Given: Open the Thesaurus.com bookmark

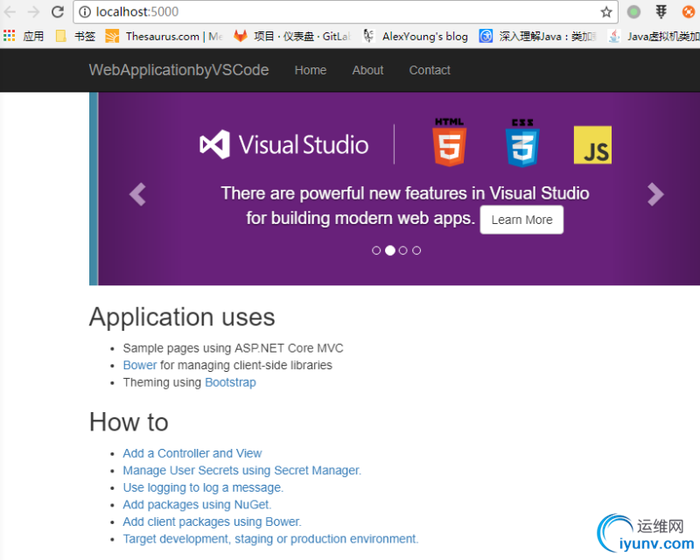Looking at the screenshot, I should point(163,36).
